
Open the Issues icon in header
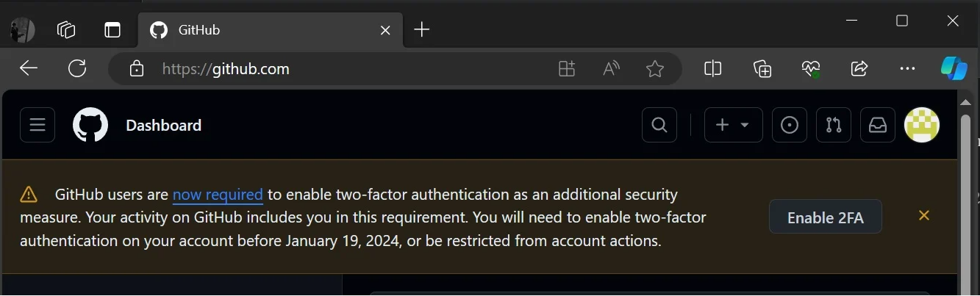click(790, 125)
